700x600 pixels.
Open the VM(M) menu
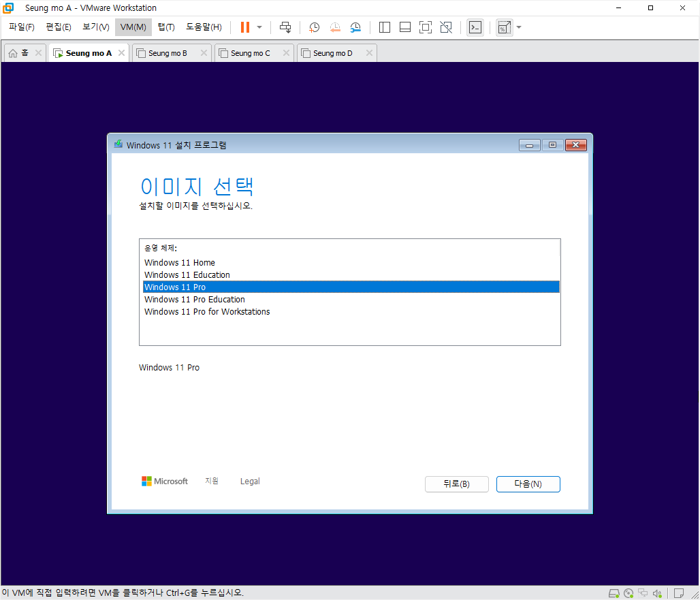[133, 27]
